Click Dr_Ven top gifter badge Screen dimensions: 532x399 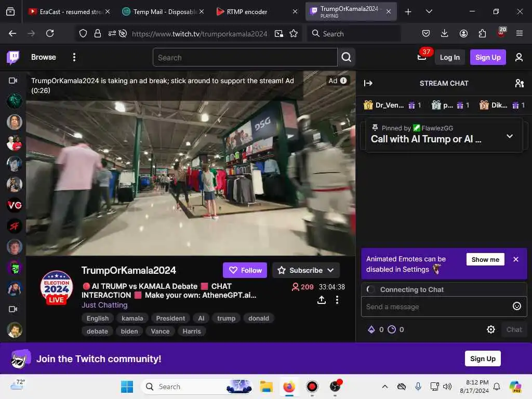pos(392,105)
